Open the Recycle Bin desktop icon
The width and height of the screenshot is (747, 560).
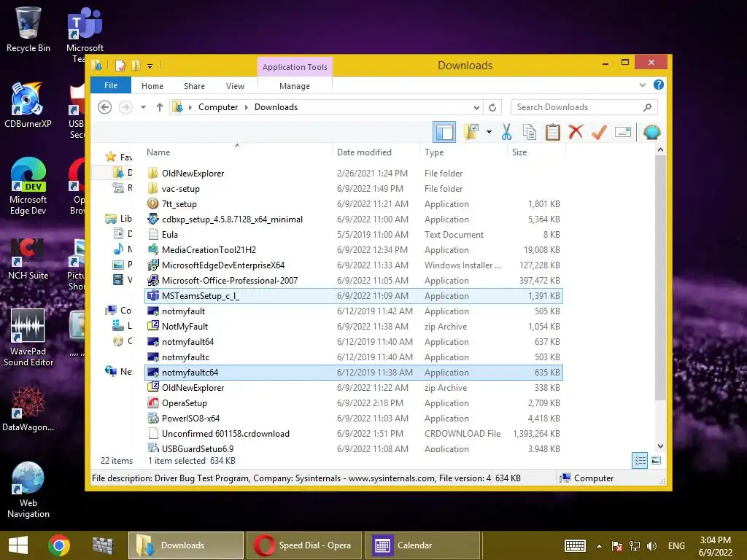click(28, 29)
